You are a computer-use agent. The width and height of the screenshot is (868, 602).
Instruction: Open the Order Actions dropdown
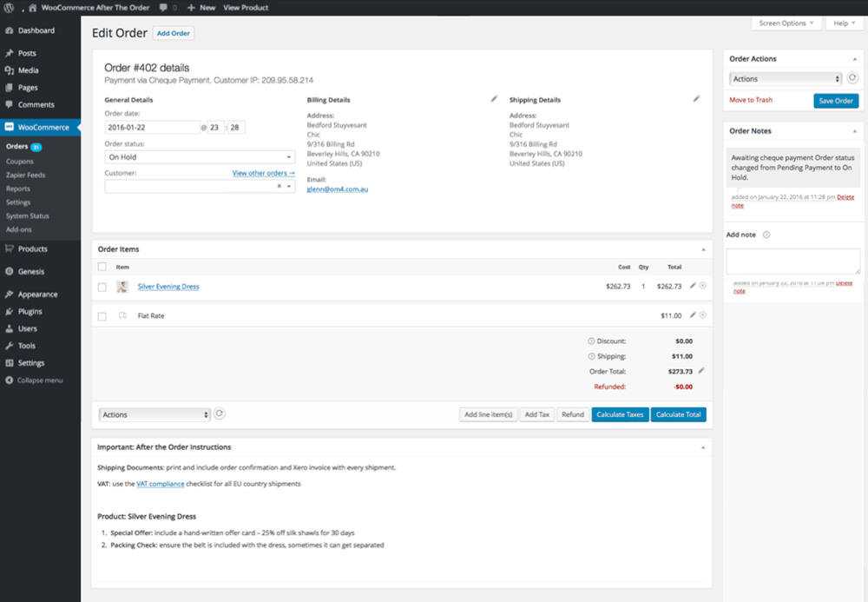pos(786,79)
